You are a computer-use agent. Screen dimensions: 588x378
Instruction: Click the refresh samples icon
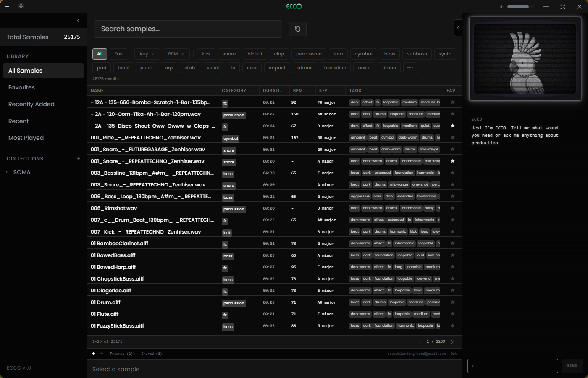tap(298, 29)
